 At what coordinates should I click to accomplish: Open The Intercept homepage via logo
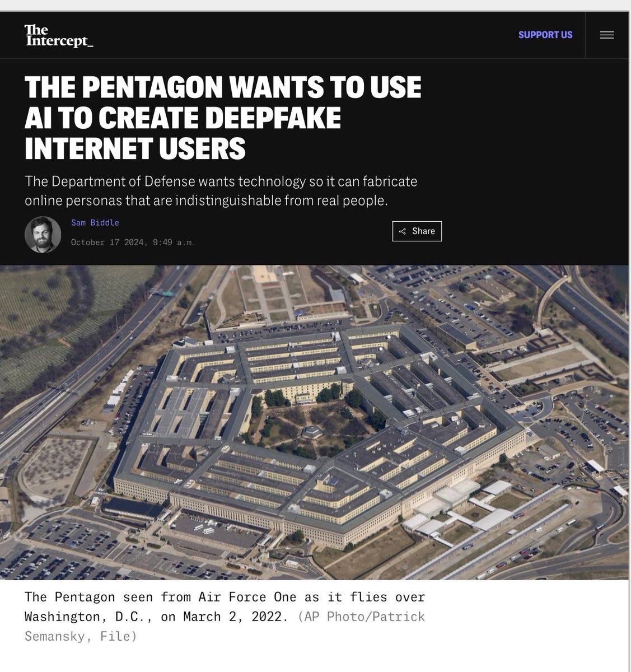click(59, 35)
